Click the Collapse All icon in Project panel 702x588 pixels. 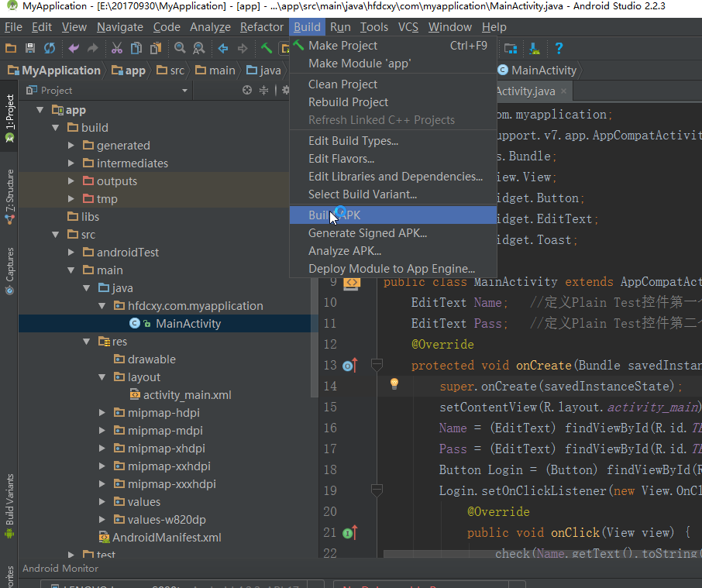[x=264, y=91]
